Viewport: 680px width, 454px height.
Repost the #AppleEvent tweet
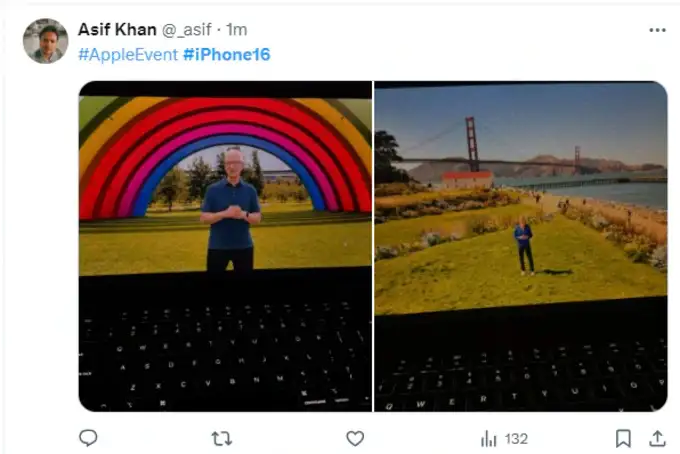[222, 438]
